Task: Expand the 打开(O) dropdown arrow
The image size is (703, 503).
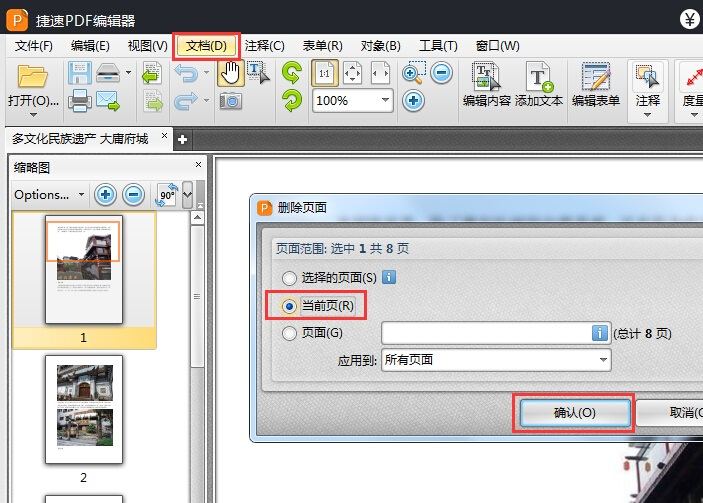Action: coord(33,114)
